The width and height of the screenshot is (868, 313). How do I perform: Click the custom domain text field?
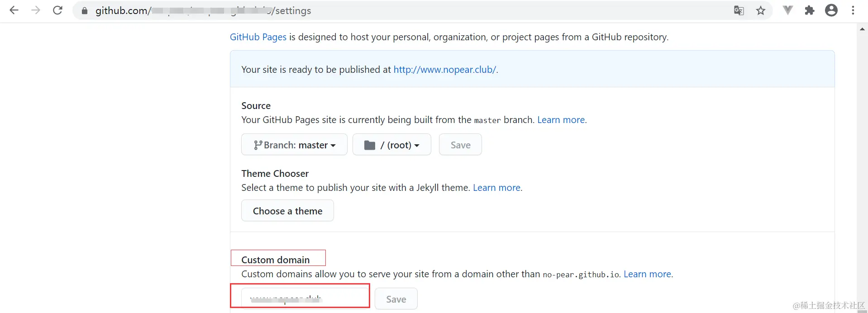(305, 299)
